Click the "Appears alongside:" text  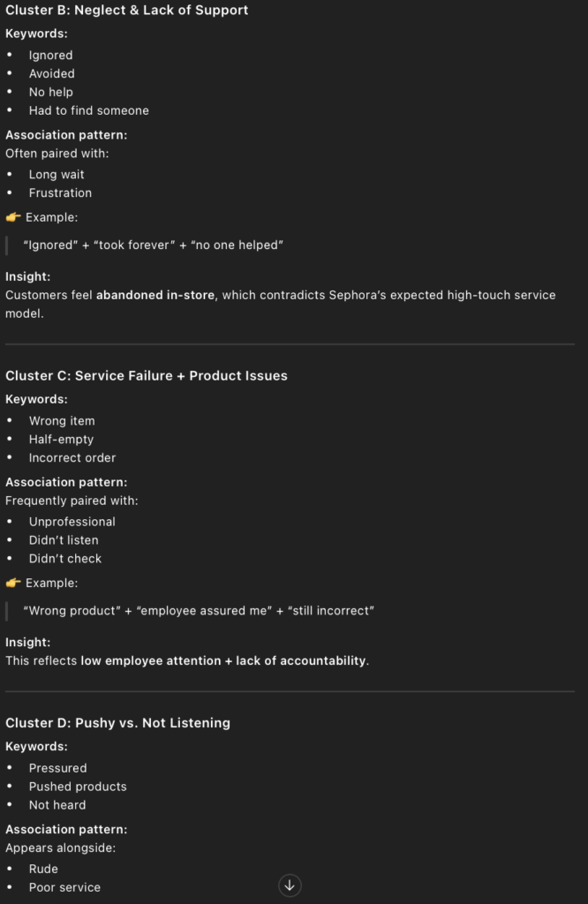click(x=60, y=847)
